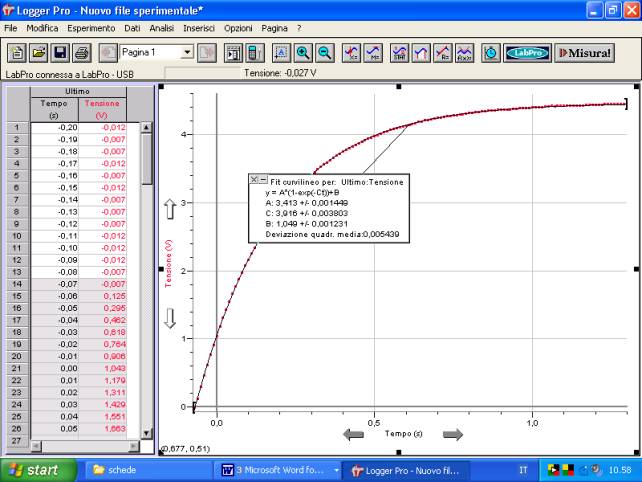Switch to schede folder in taskbar
642x482 pixels.
click(147, 470)
